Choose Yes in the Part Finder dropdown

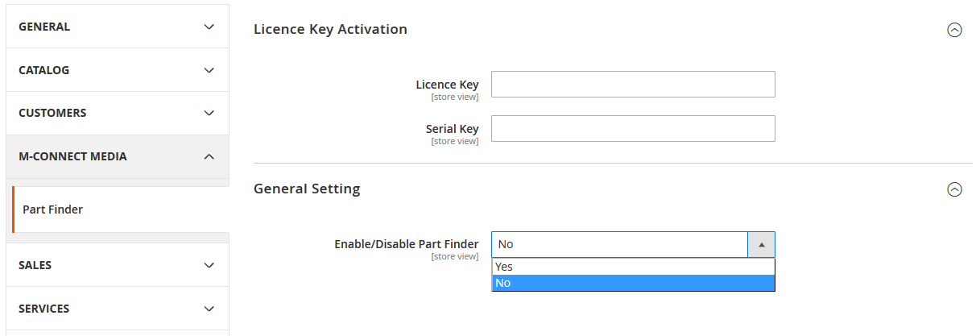pyautogui.click(x=633, y=267)
